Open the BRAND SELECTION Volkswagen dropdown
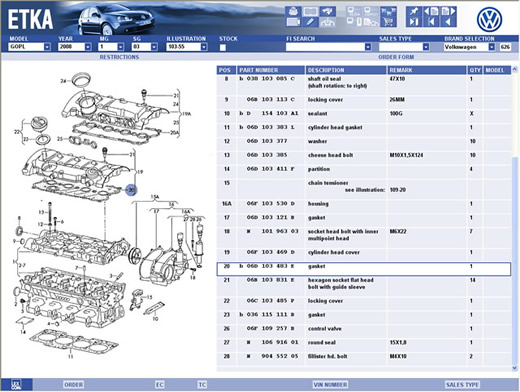This screenshot has height=392, width=520. 492,47
